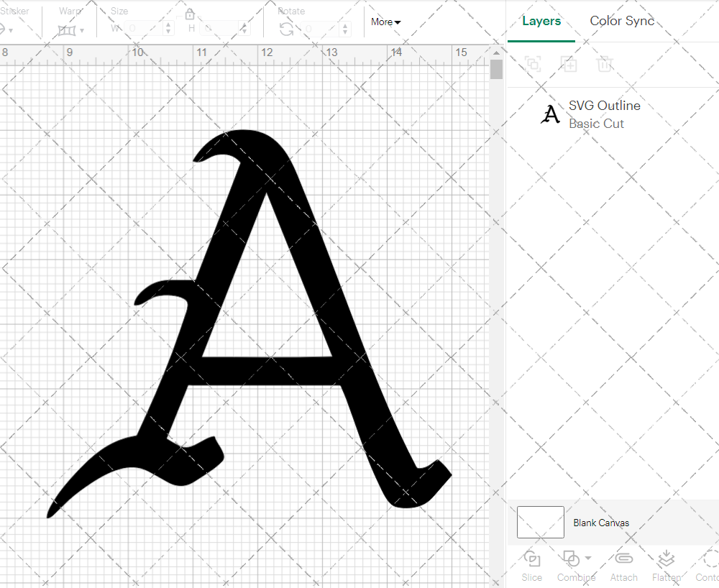Click the Delete layer trash icon
Image resolution: width=719 pixels, height=588 pixels.
pyautogui.click(x=605, y=64)
